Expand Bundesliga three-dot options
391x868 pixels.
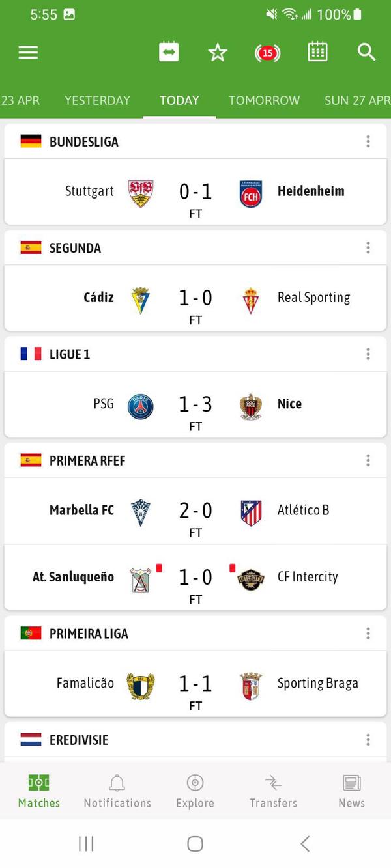click(368, 141)
